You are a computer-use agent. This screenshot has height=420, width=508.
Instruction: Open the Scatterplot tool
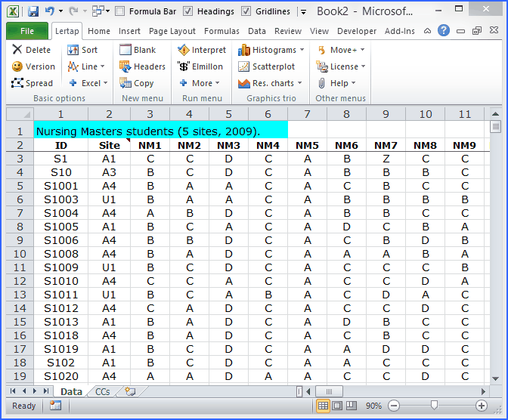tap(244, 66)
